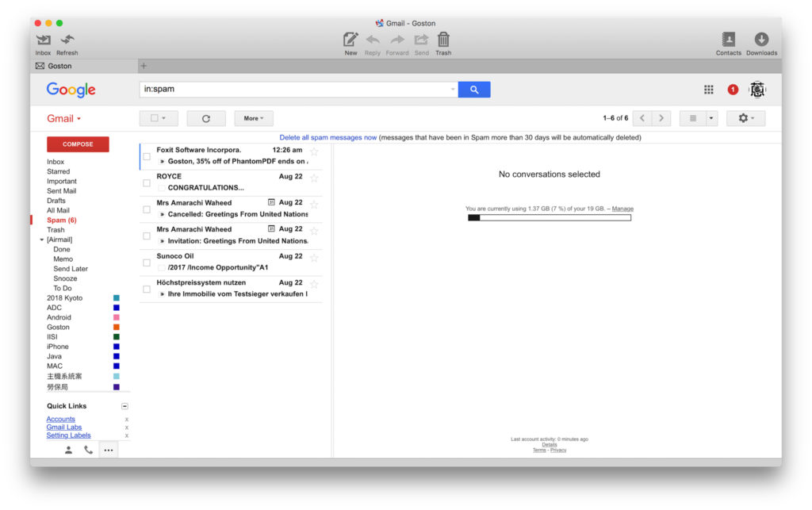The height and width of the screenshot is (510, 812).
Task: Show search options dropdown arrow
Action: [453, 89]
